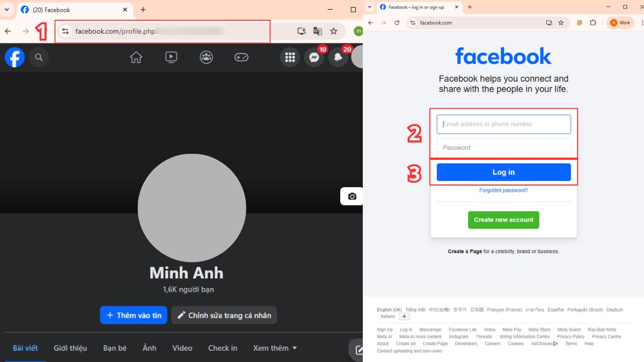Open the Work browser profile menu
644x362 pixels.
tap(620, 23)
